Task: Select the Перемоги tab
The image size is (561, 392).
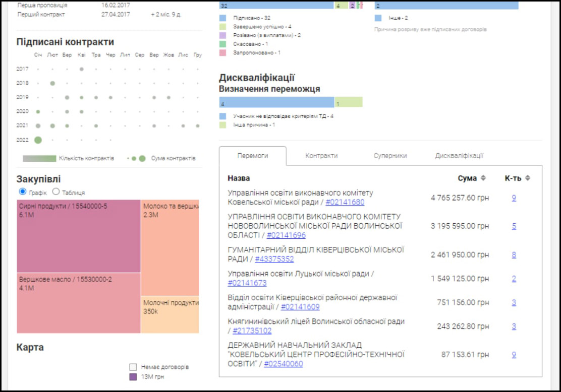Action: (x=253, y=156)
